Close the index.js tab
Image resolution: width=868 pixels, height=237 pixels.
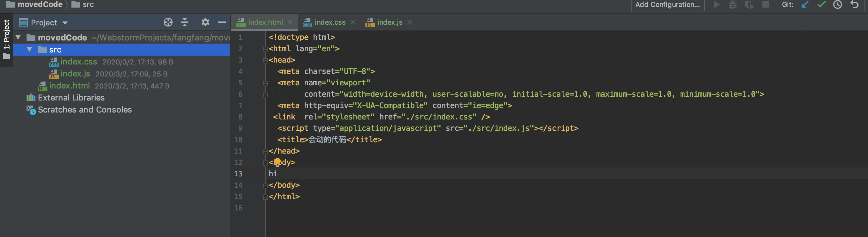(x=410, y=22)
